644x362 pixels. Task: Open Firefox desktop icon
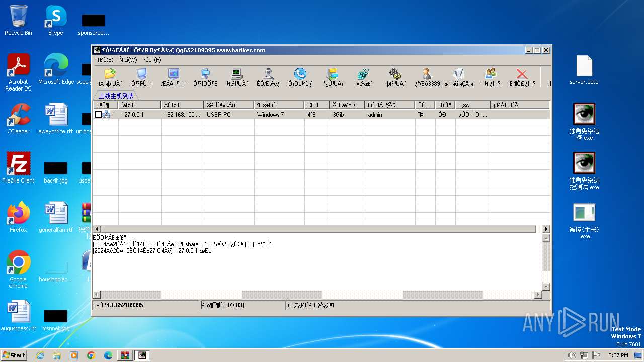[x=18, y=217]
